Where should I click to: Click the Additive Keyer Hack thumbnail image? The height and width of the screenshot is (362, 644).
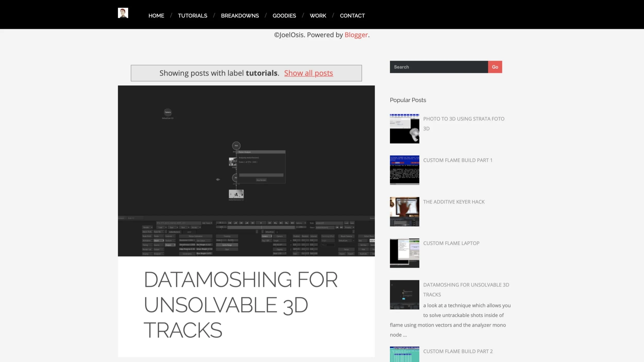[404, 212]
